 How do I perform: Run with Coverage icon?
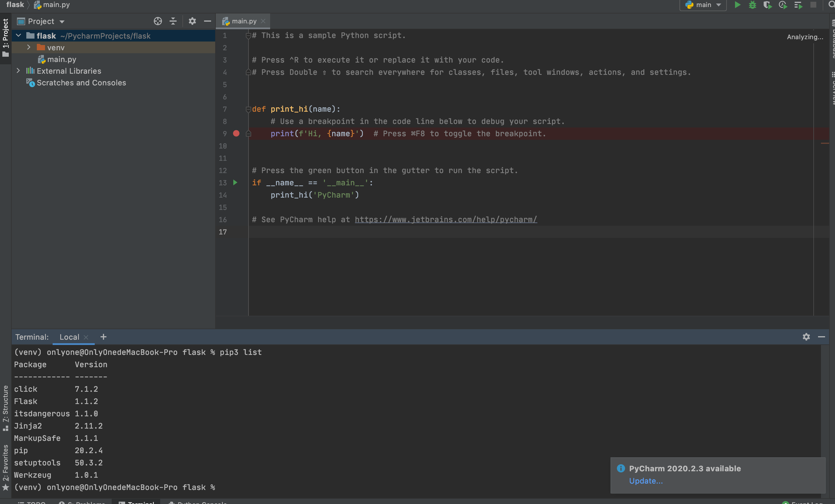point(767,5)
